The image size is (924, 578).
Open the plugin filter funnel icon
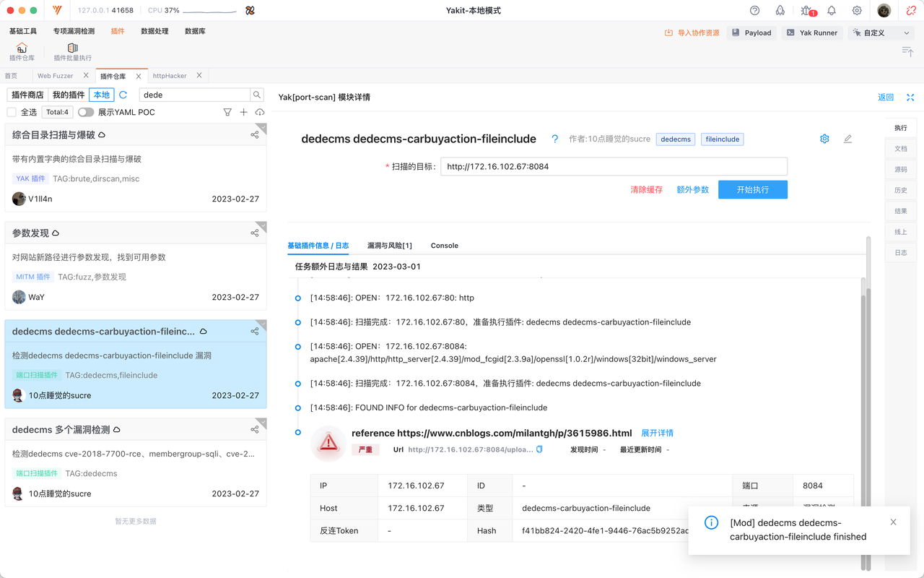coord(227,112)
